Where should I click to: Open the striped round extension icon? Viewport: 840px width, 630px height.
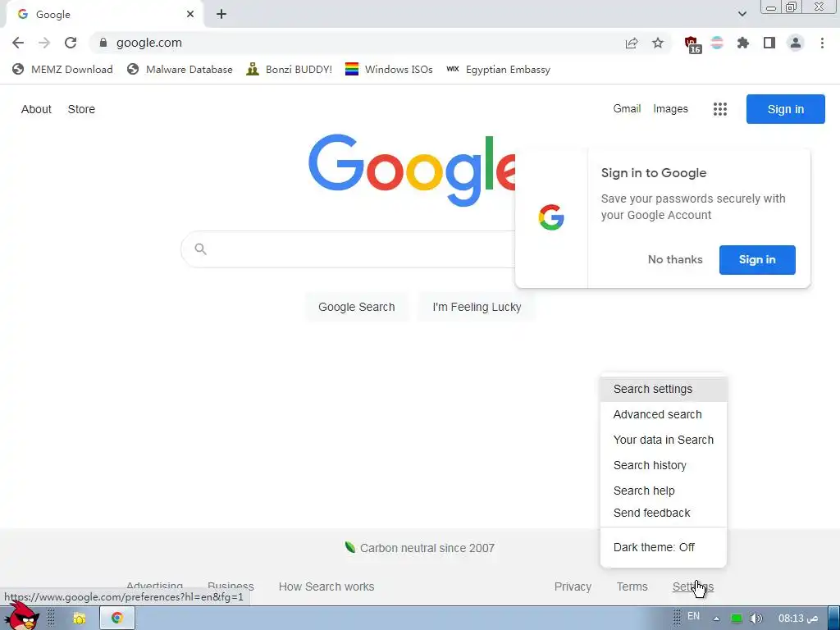pos(717,43)
